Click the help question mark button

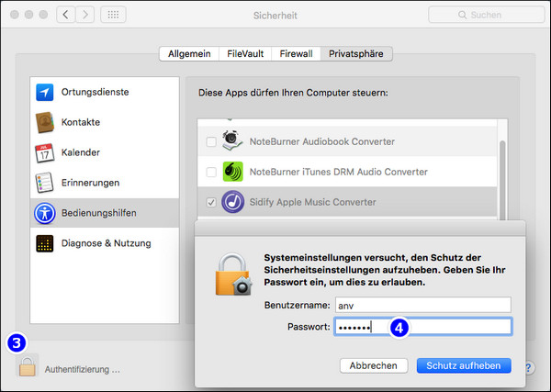point(528,368)
